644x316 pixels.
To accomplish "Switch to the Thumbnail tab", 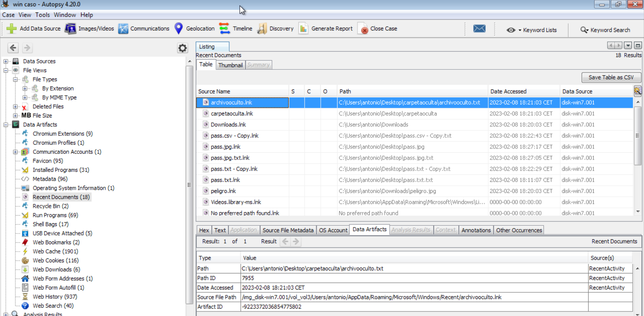I will [x=230, y=65].
